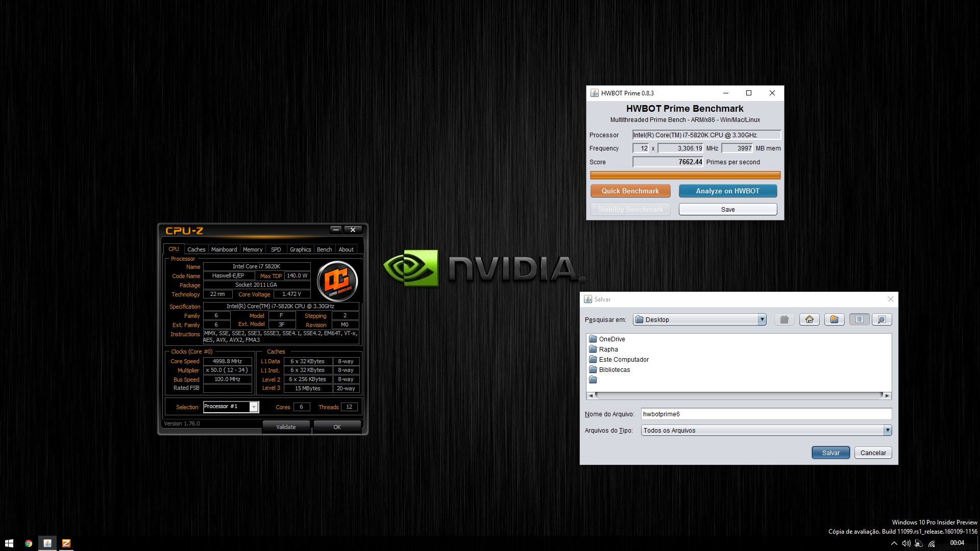Select the Rapha folder

coord(603,349)
